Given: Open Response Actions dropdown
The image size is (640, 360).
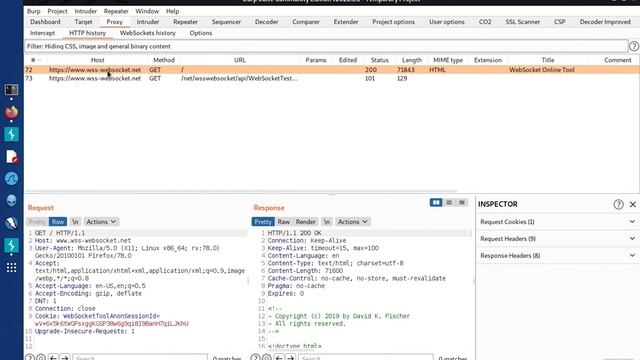Looking at the screenshot, I should [x=353, y=222].
